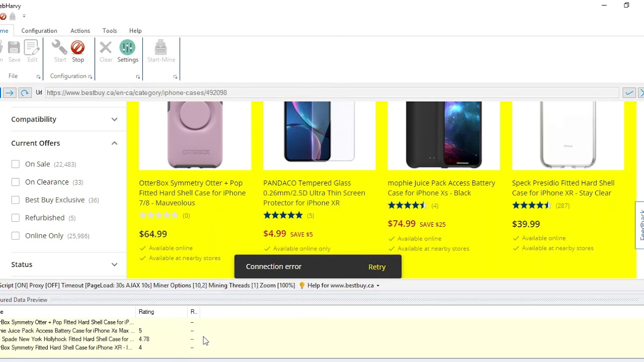Open the File group dialog launcher
This screenshot has height=362, width=644.
38,76
